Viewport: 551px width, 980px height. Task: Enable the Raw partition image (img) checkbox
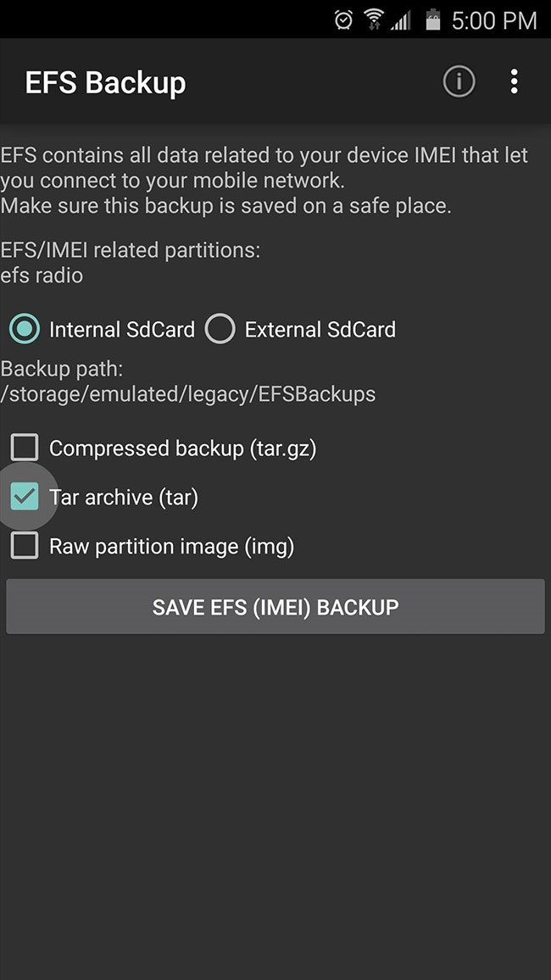25,546
